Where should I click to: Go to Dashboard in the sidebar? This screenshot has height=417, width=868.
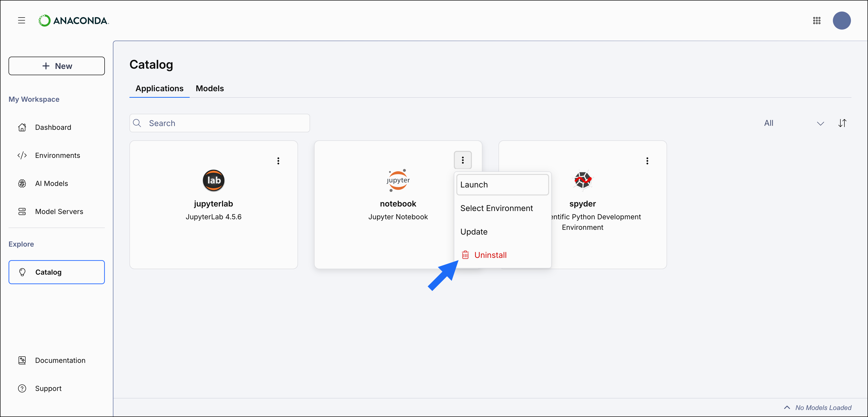57,127
